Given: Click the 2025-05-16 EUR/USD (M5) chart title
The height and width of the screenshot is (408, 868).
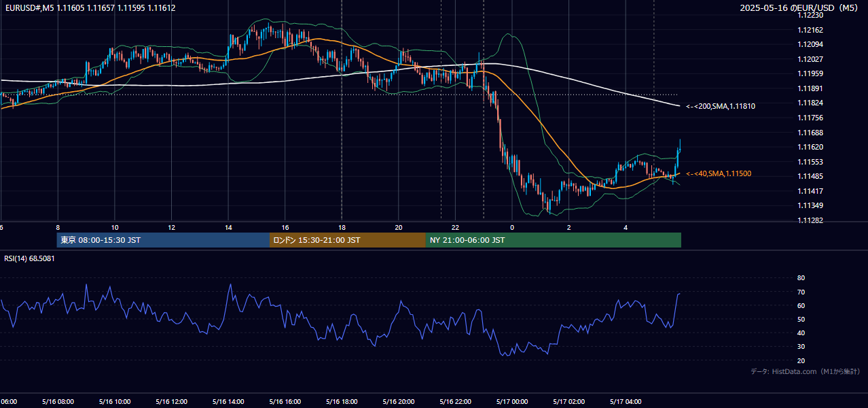Looking at the screenshot, I should (x=799, y=8).
